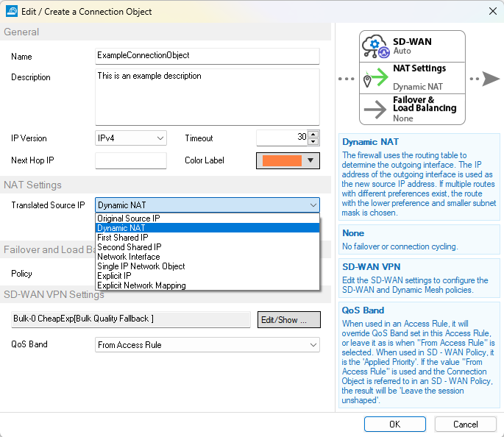Screen dimensions: 504x437
Task: Click the Timeout number field
Action: (282, 138)
